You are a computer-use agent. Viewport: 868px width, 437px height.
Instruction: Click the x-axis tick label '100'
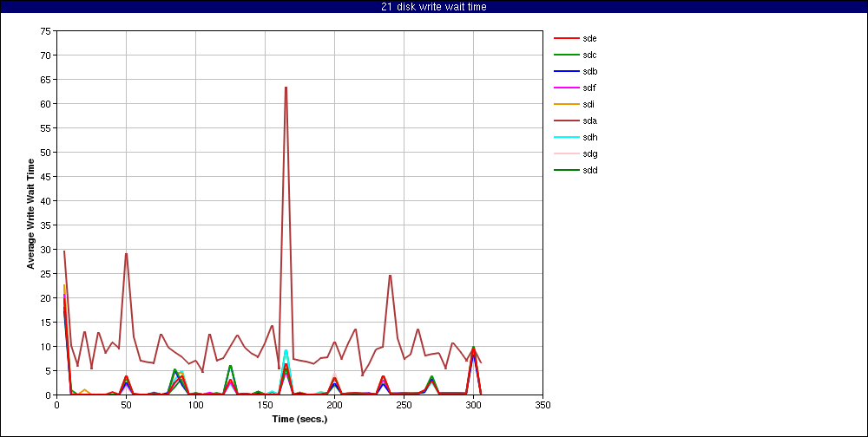coord(195,405)
